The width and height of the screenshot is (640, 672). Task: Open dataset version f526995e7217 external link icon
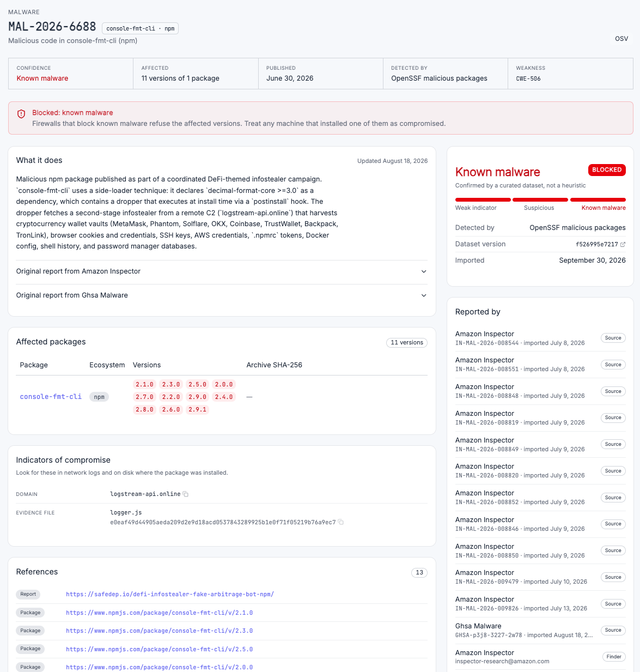click(x=623, y=244)
